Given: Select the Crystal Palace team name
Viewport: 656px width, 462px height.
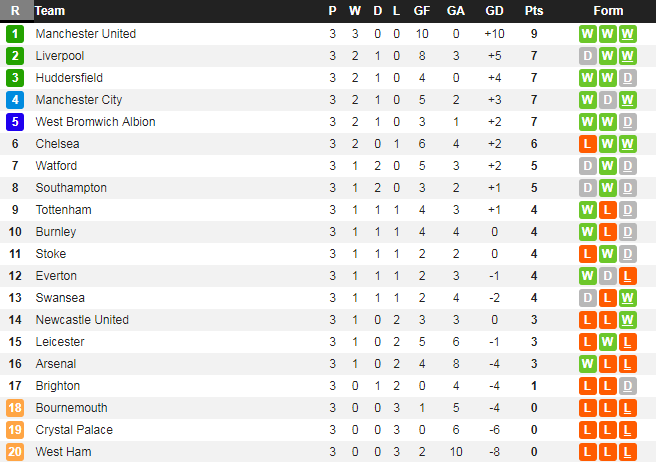Looking at the screenshot, I should point(74,430).
